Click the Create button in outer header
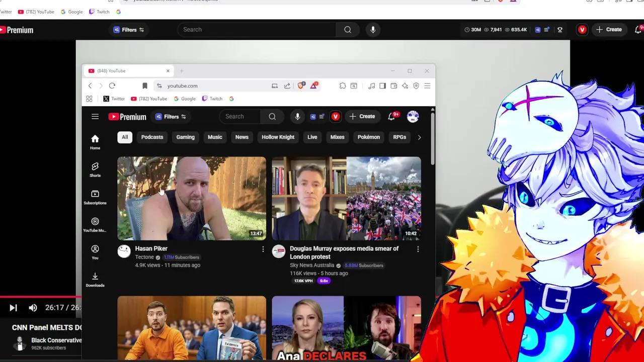This screenshot has height=362, width=644. click(608, 30)
